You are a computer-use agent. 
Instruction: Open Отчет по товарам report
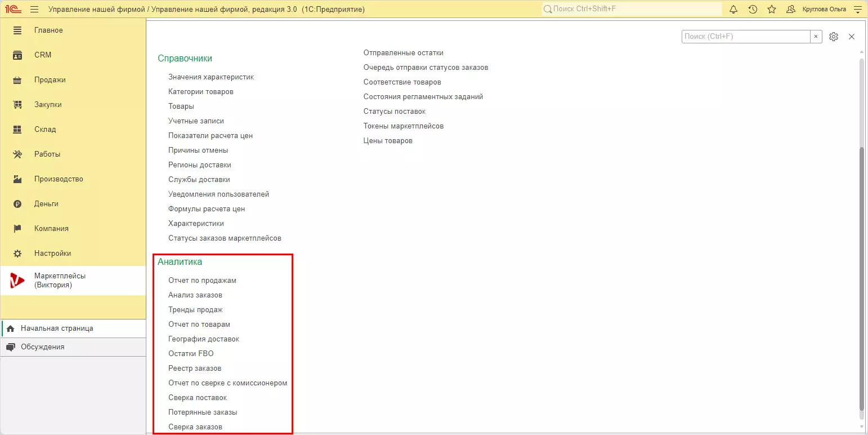199,325
